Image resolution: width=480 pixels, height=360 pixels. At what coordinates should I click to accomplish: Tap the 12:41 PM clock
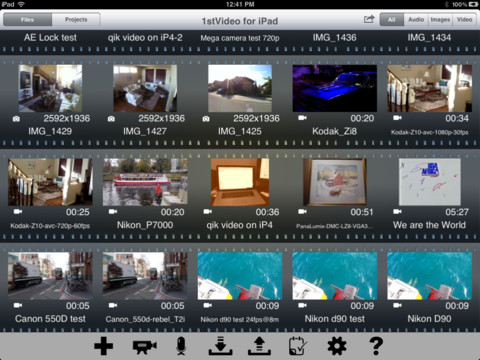coord(240,4)
